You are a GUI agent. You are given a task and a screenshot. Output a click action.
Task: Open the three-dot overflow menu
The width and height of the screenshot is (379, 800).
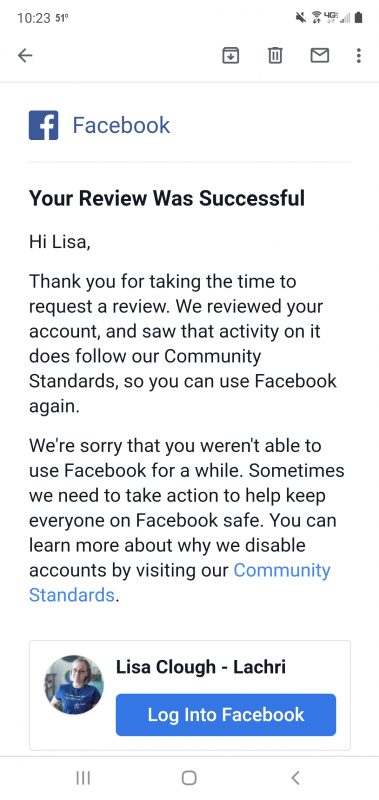[x=359, y=55]
